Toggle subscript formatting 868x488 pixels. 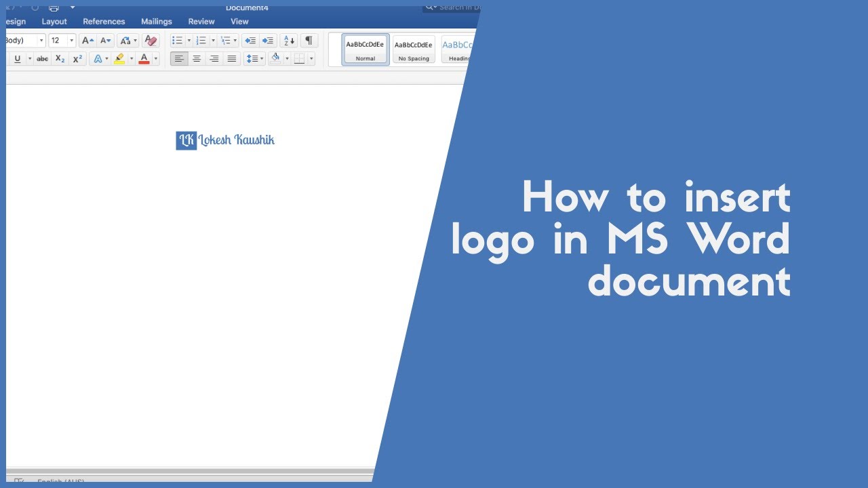[x=60, y=59]
